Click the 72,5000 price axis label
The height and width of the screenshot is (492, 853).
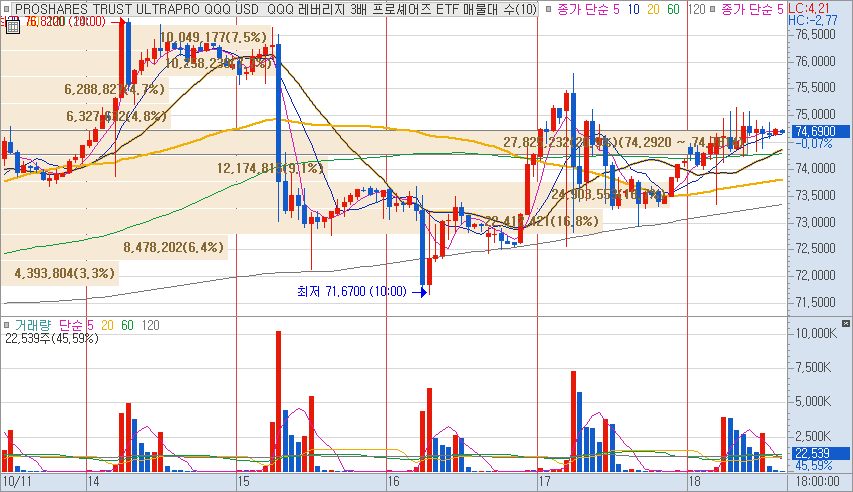click(x=815, y=248)
